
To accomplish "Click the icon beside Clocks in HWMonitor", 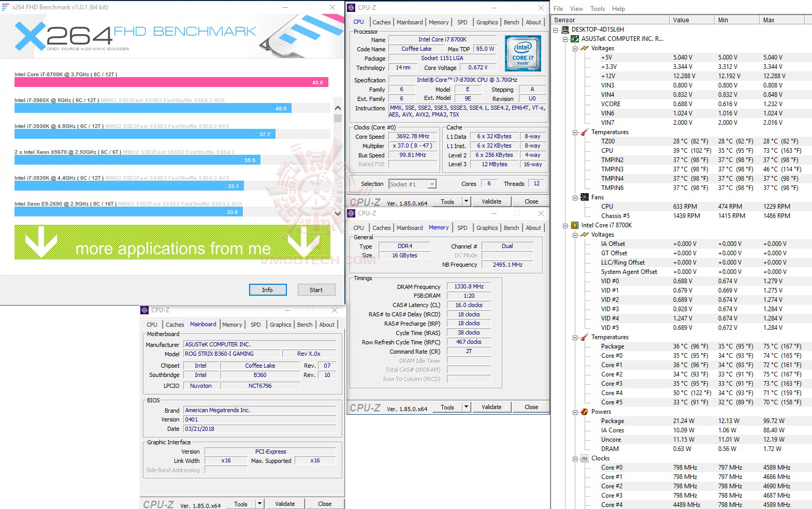I will [x=585, y=458].
